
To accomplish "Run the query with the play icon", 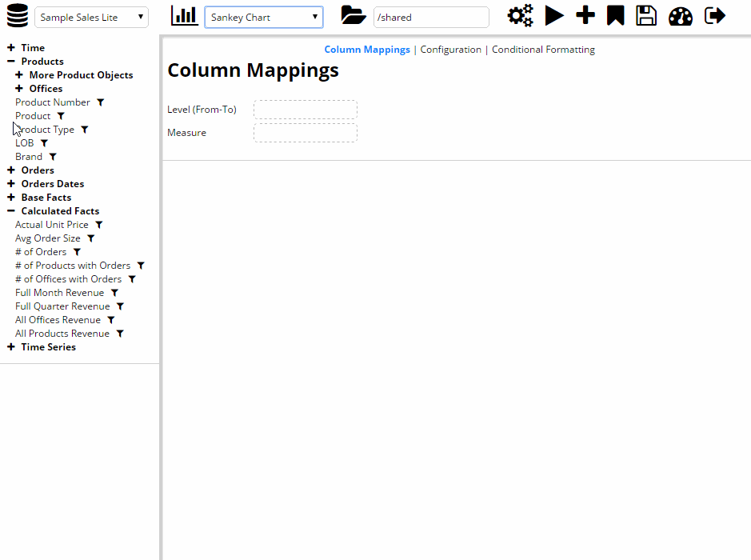I will [x=554, y=16].
